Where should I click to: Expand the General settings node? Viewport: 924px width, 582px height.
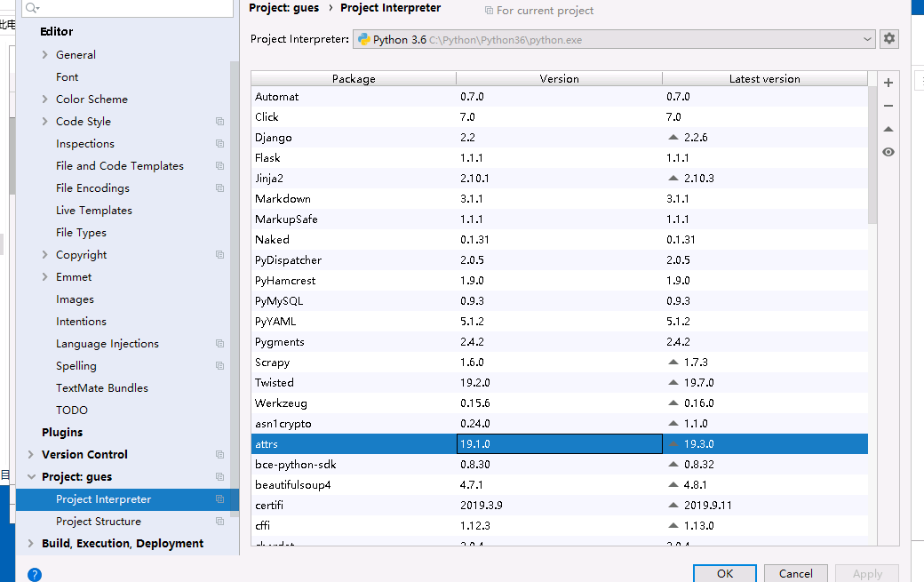click(x=44, y=55)
